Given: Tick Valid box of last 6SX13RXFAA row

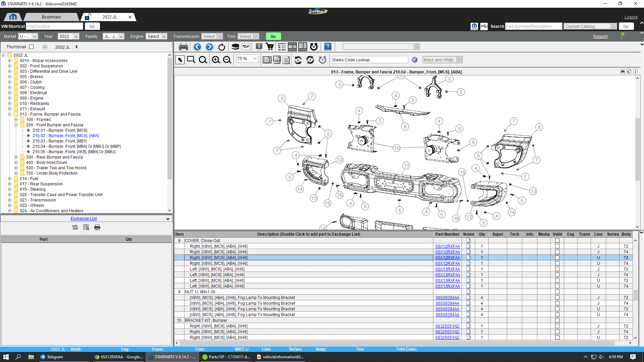Looking at the screenshot, I should click(557, 286).
